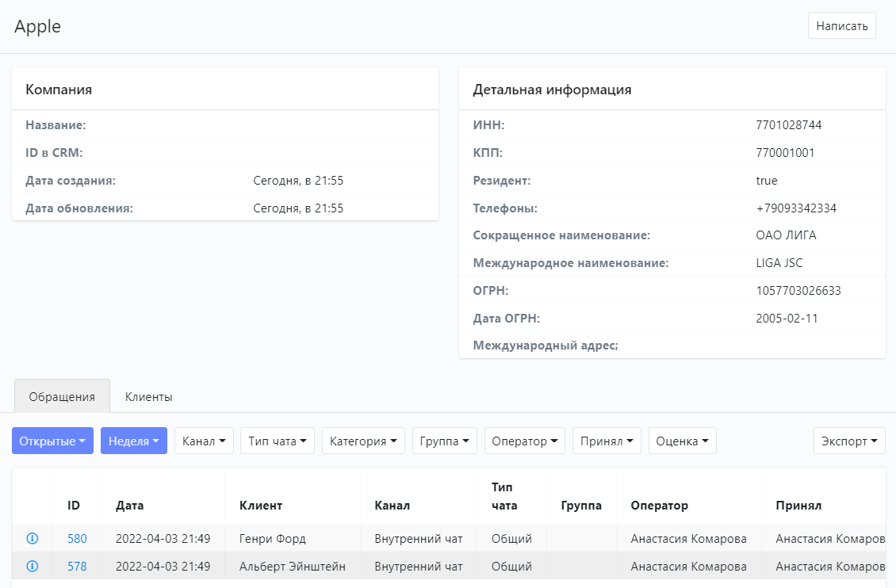Click the Тип чата column header
This screenshot has width=896, height=588.
(504, 496)
